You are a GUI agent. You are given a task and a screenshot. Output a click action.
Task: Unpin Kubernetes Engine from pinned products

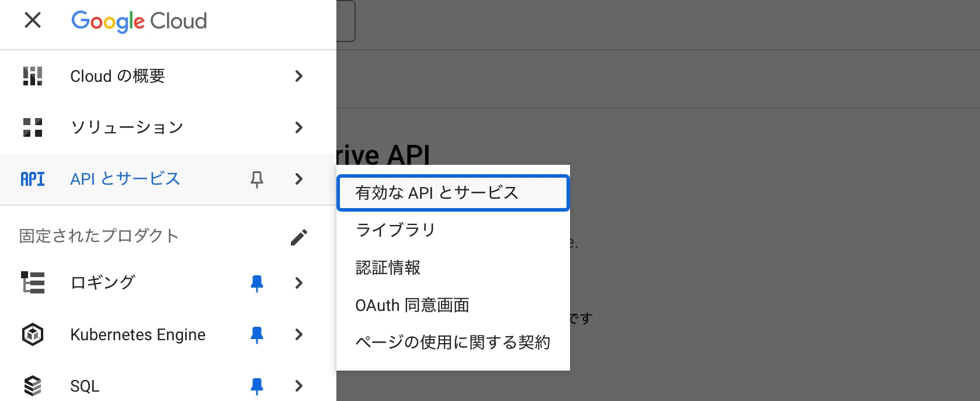coord(256,334)
